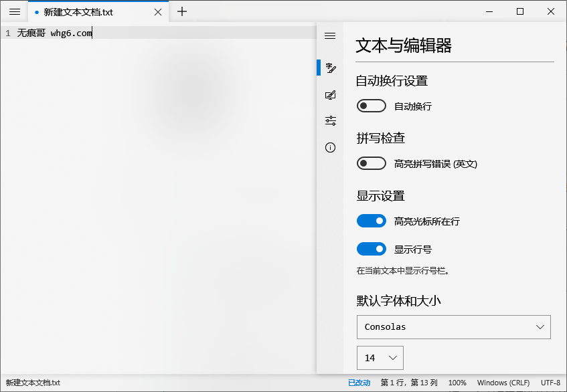Turn off the show line numbers toggle
The image size is (567, 392).
(372, 249)
